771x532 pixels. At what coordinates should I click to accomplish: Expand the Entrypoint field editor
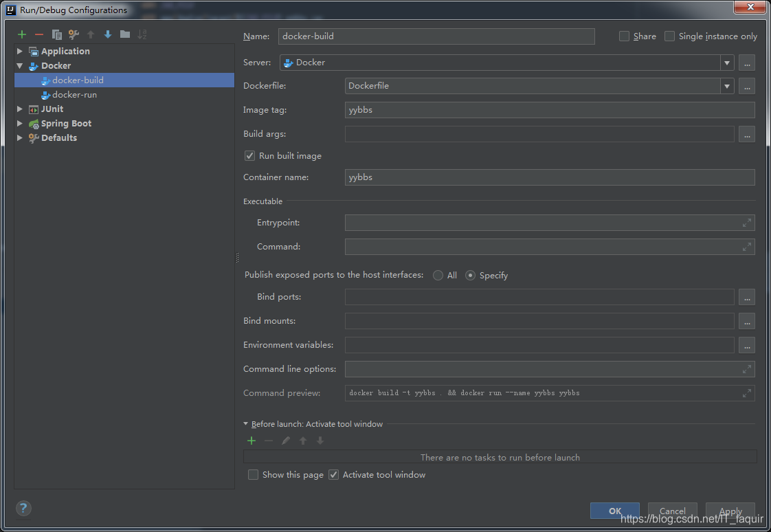tap(746, 223)
